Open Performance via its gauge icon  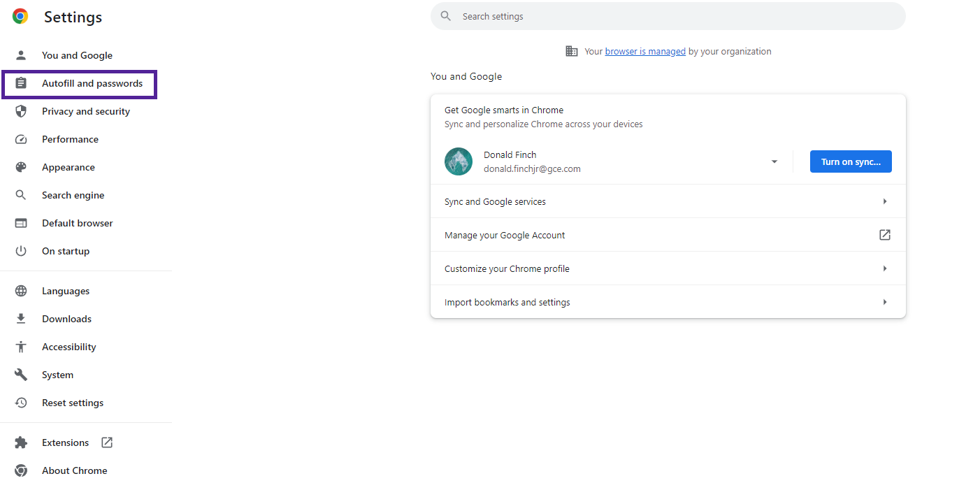[x=21, y=139]
